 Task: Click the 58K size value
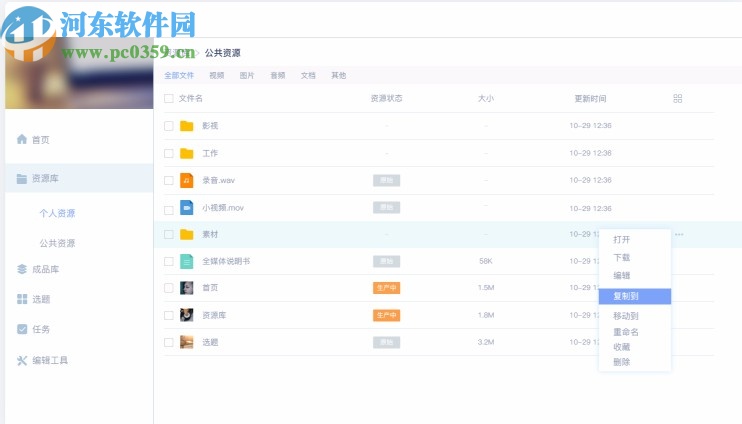click(x=486, y=261)
